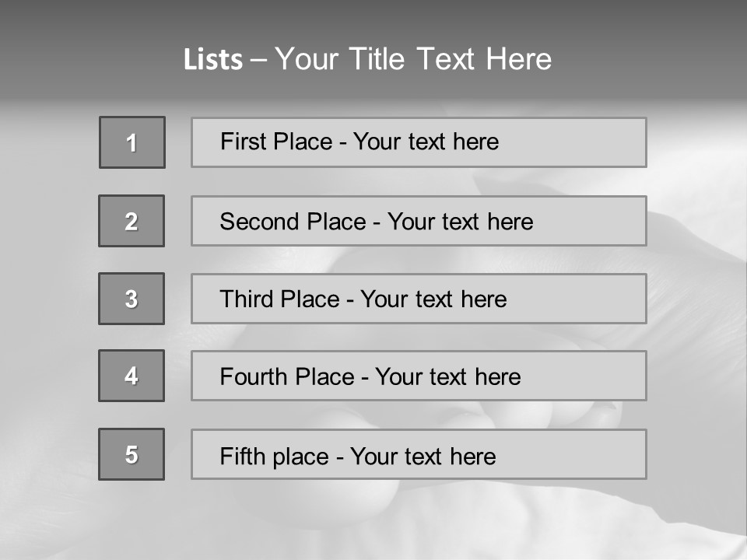Click the bold word Lists in title

pyautogui.click(x=213, y=59)
